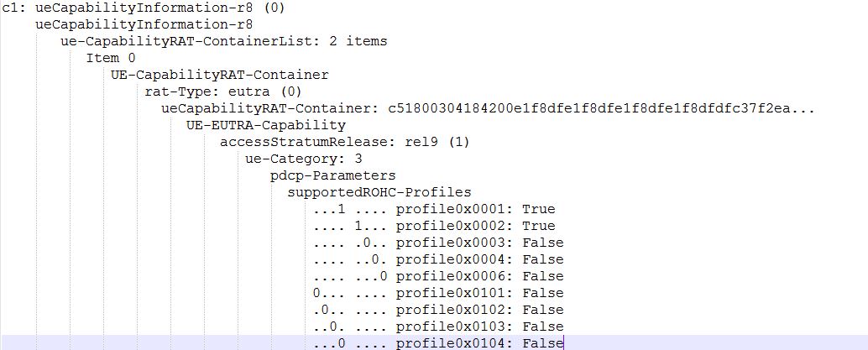Select the profile0x0004: False row
This screenshot has width=868, height=350.
tap(437, 259)
